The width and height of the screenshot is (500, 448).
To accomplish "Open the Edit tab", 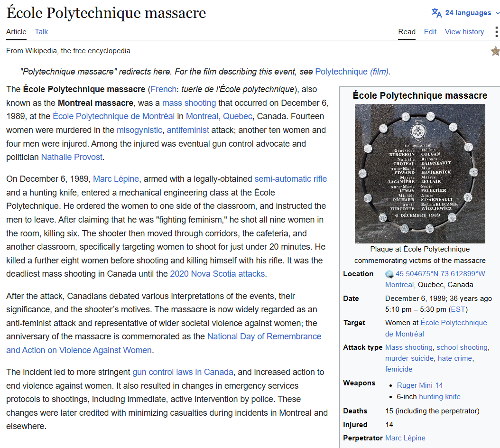I will (x=430, y=32).
